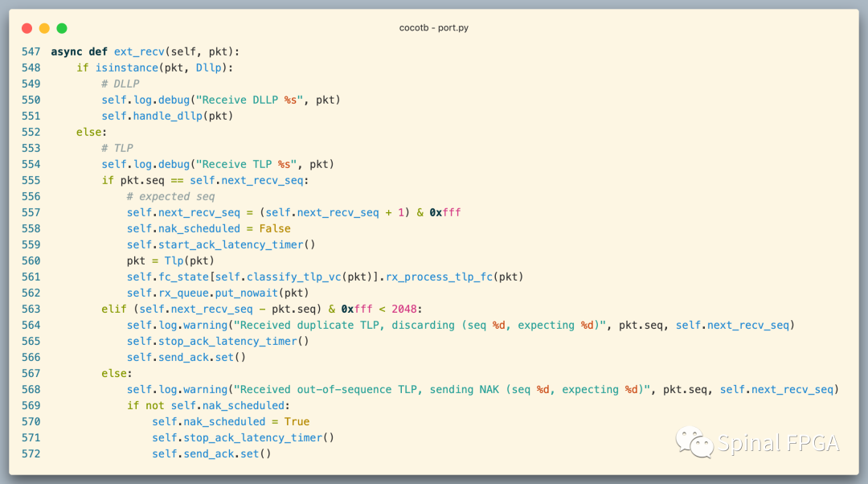This screenshot has width=868, height=484.
Task: Select function name 'ext_recv' on line 547
Action: (139, 51)
